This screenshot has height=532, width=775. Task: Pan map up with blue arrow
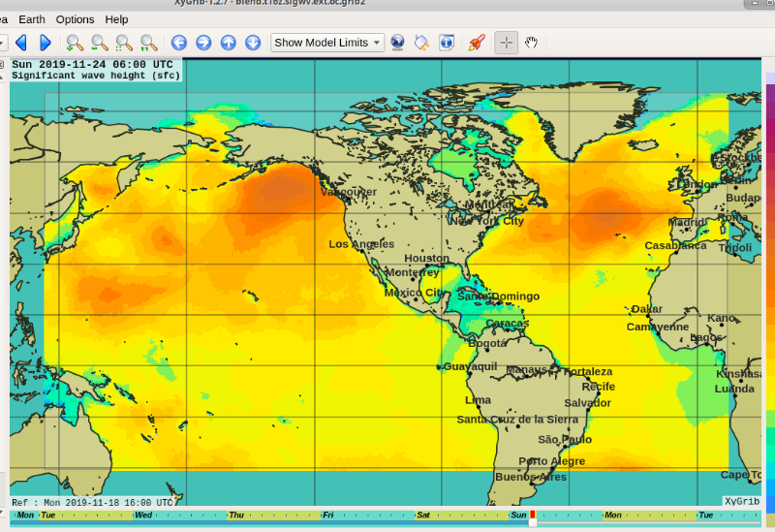click(x=228, y=43)
